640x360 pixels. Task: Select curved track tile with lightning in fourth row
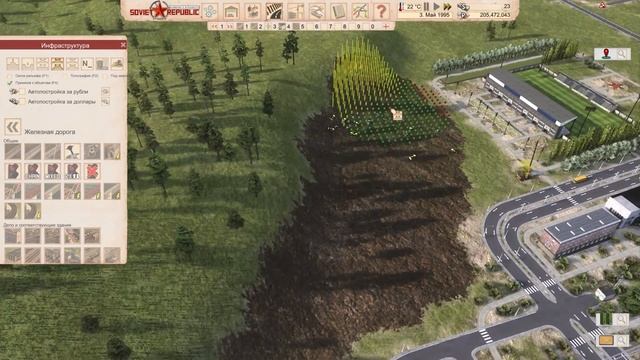tap(33, 211)
